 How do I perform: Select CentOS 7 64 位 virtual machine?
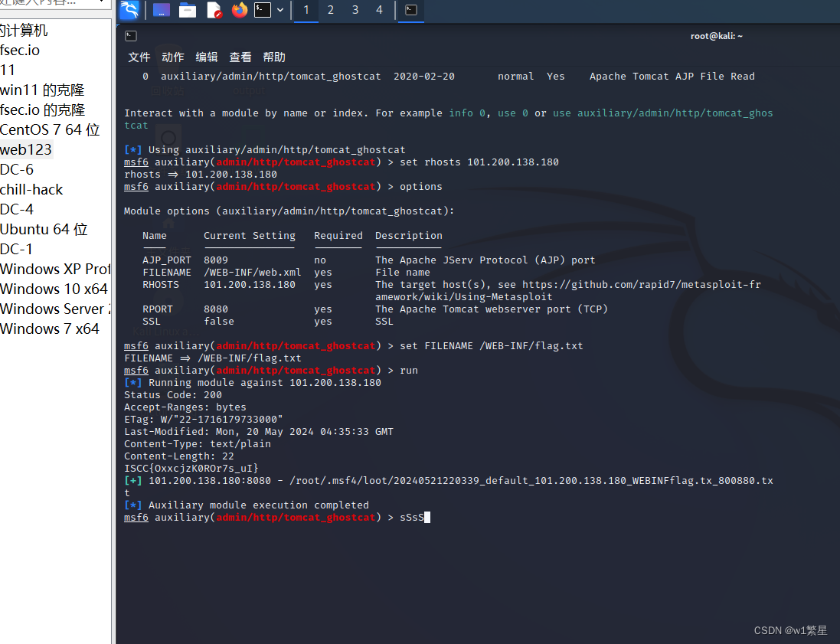[50, 129]
